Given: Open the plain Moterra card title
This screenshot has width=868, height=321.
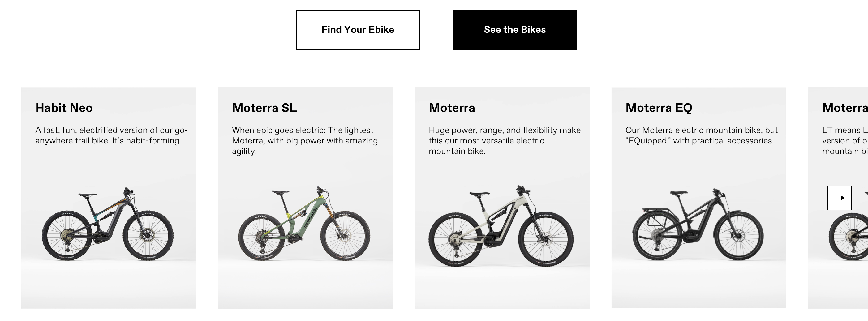Looking at the screenshot, I should 452,108.
